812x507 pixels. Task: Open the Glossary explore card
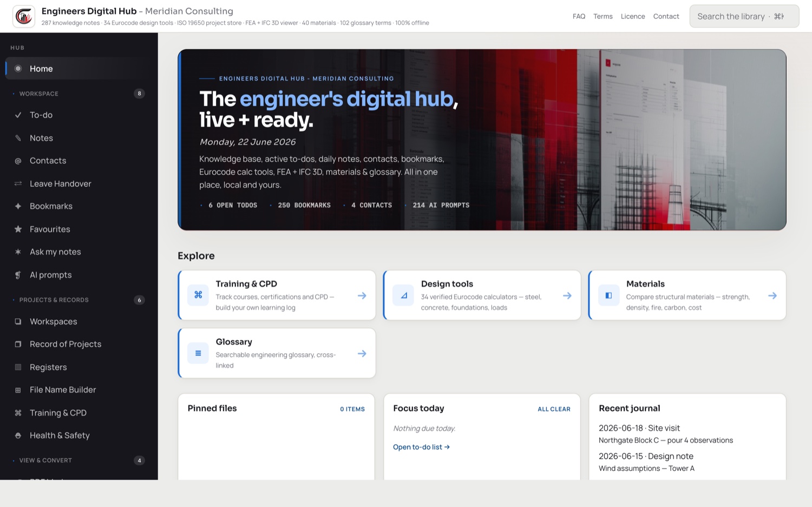point(277,353)
